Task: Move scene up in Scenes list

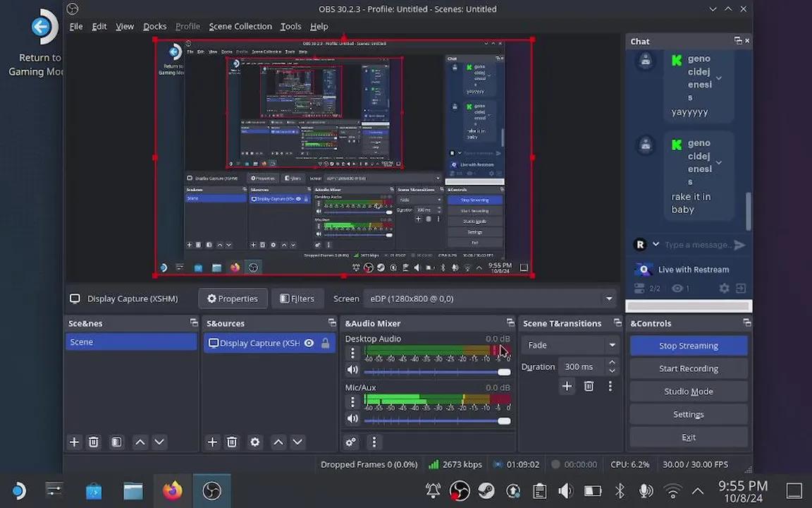Action: pos(140,442)
